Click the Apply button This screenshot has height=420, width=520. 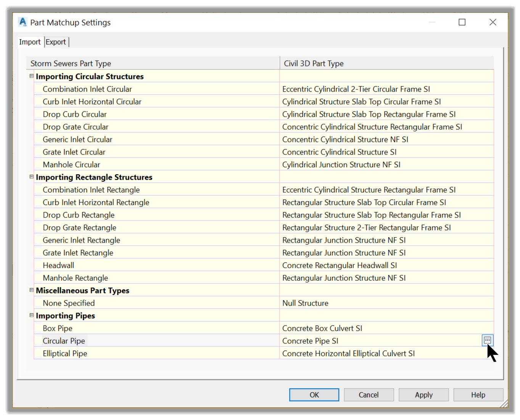pos(423,395)
